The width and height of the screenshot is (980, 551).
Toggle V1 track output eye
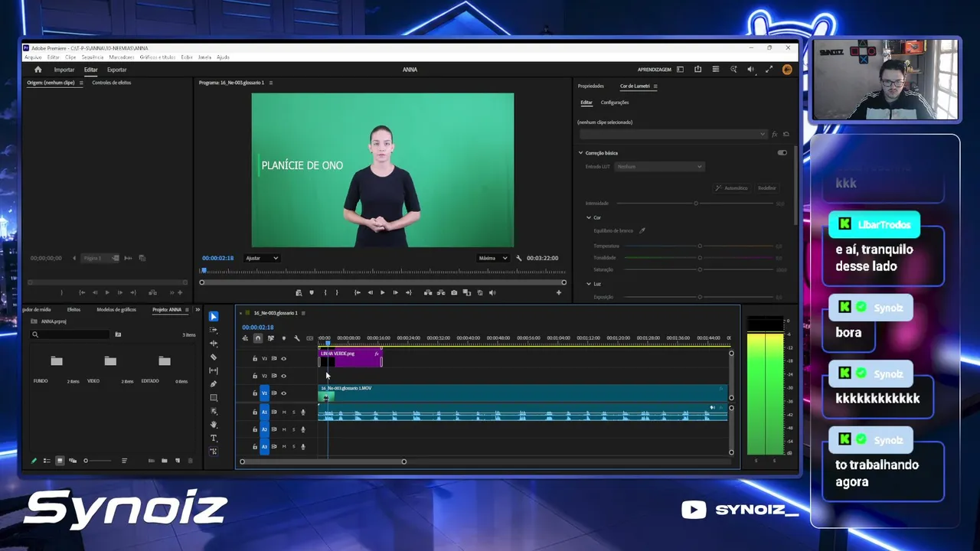click(283, 393)
